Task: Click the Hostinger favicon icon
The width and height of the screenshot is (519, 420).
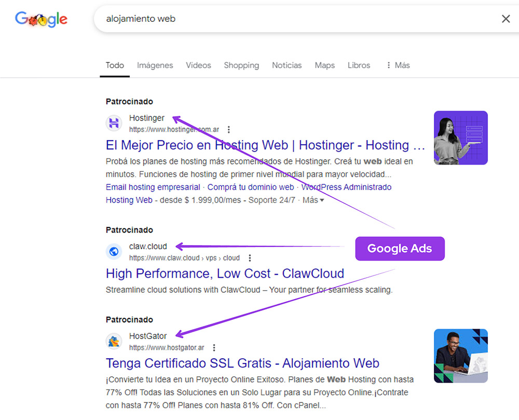Action: click(114, 123)
